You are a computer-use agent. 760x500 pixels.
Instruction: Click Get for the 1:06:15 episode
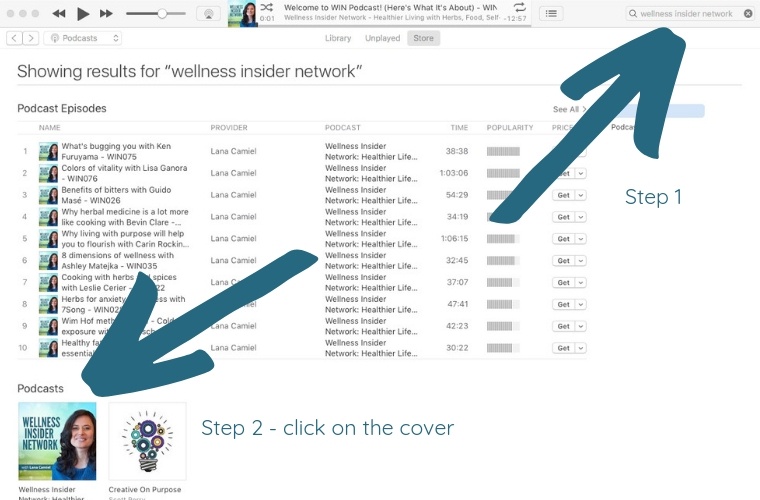563,238
